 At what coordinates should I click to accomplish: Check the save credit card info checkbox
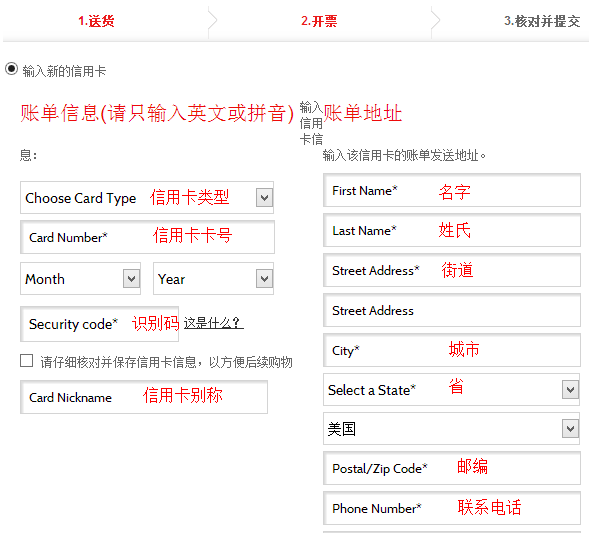(x=26, y=361)
